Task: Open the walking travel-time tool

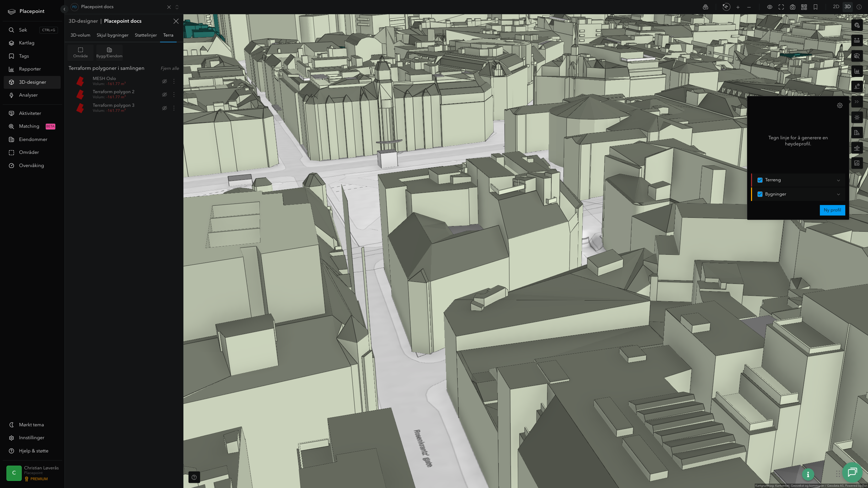Action: (857, 86)
